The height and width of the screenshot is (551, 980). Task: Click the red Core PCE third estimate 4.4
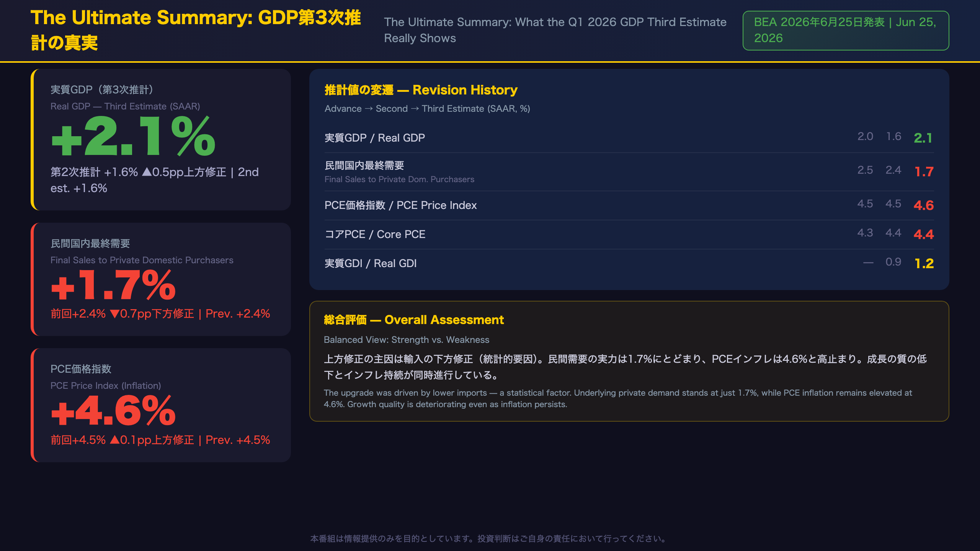click(x=924, y=235)
